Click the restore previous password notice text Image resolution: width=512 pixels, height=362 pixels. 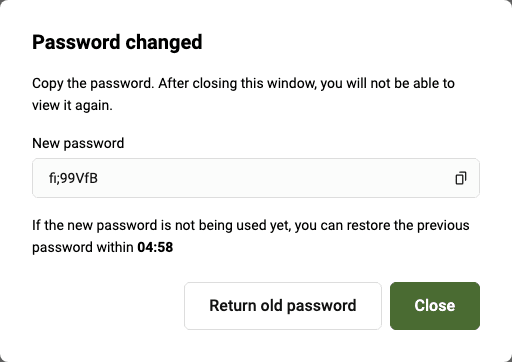tap(251, 236)
